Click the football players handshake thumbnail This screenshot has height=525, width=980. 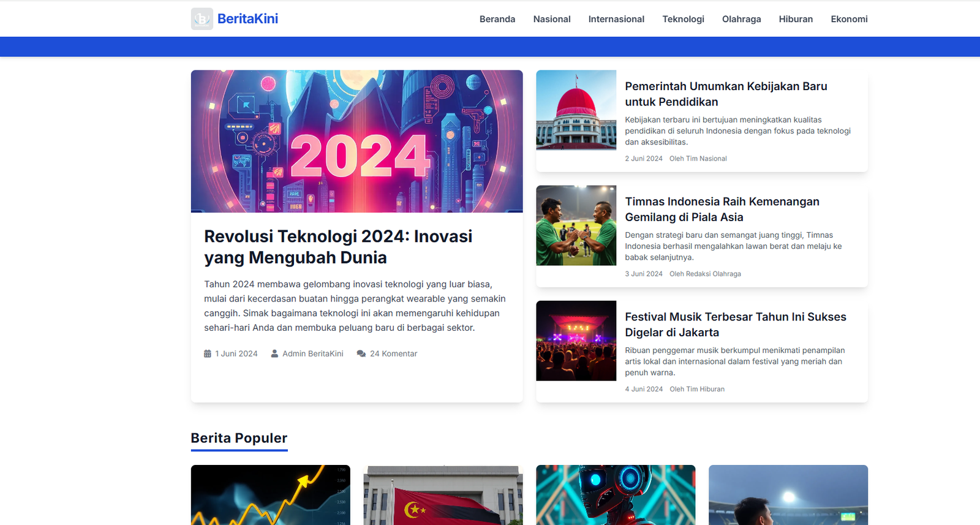pyautogui.click(x=576, y=225)
